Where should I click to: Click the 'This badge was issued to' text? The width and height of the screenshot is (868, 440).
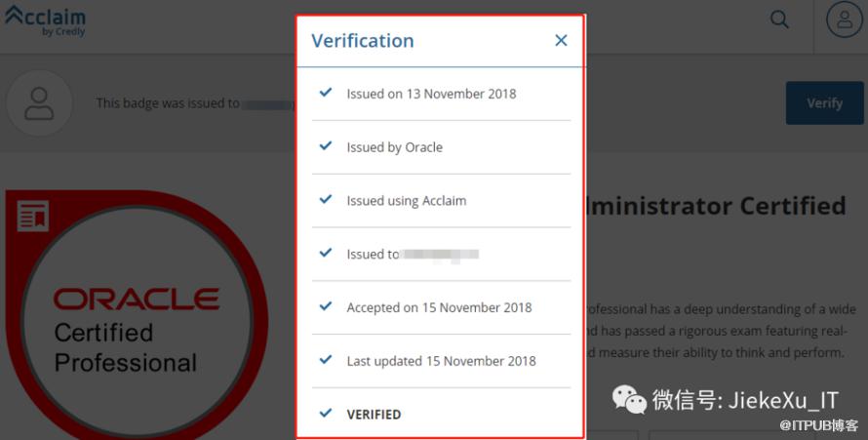pyautogui.click(x=168, y=102)
